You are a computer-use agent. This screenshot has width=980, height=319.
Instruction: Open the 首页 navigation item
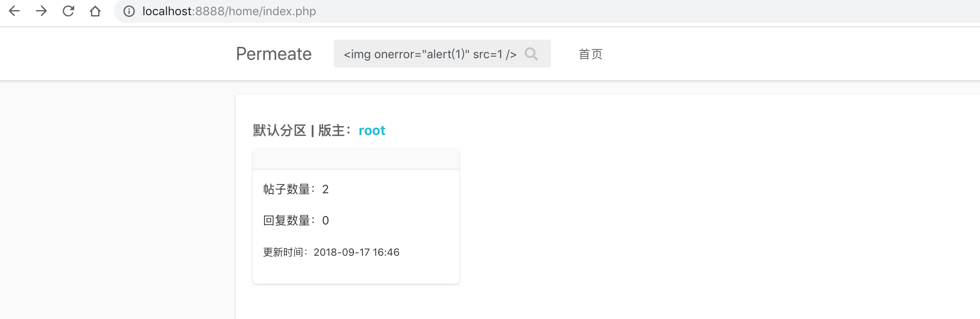590,54
